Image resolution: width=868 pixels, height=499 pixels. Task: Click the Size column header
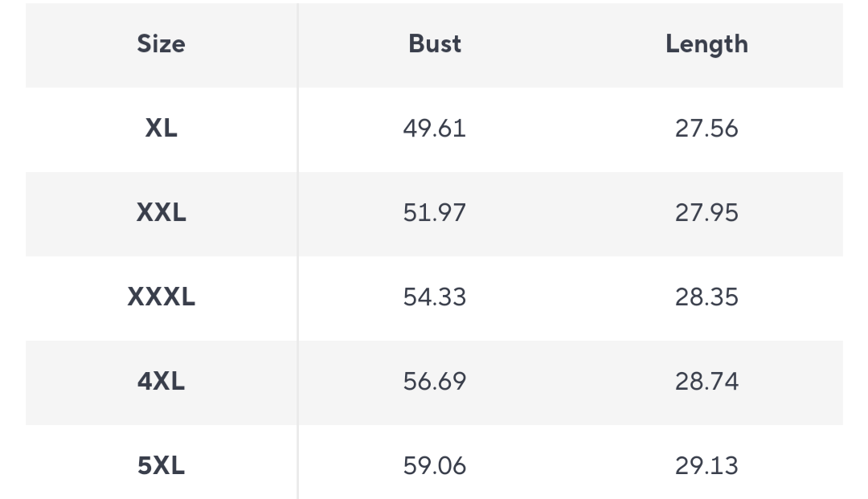[x=161, y=44]
